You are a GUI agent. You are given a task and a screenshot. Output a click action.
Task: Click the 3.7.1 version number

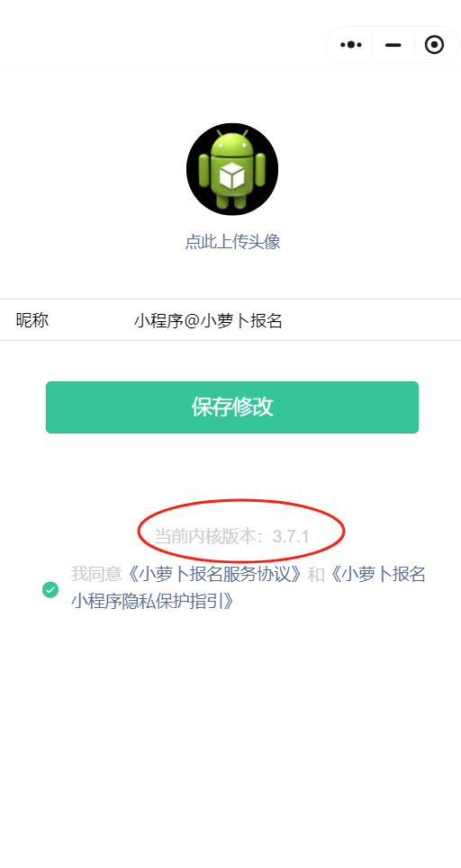click(291, 536)
